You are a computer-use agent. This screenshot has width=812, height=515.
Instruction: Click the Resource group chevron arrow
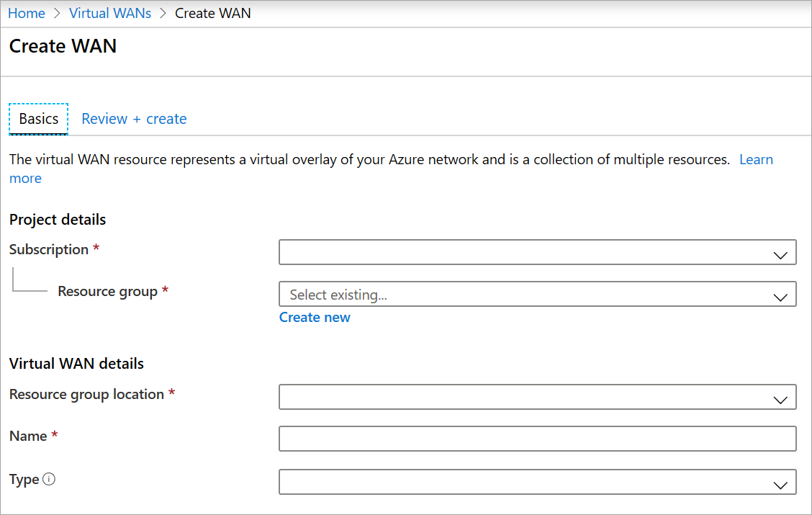780,297
